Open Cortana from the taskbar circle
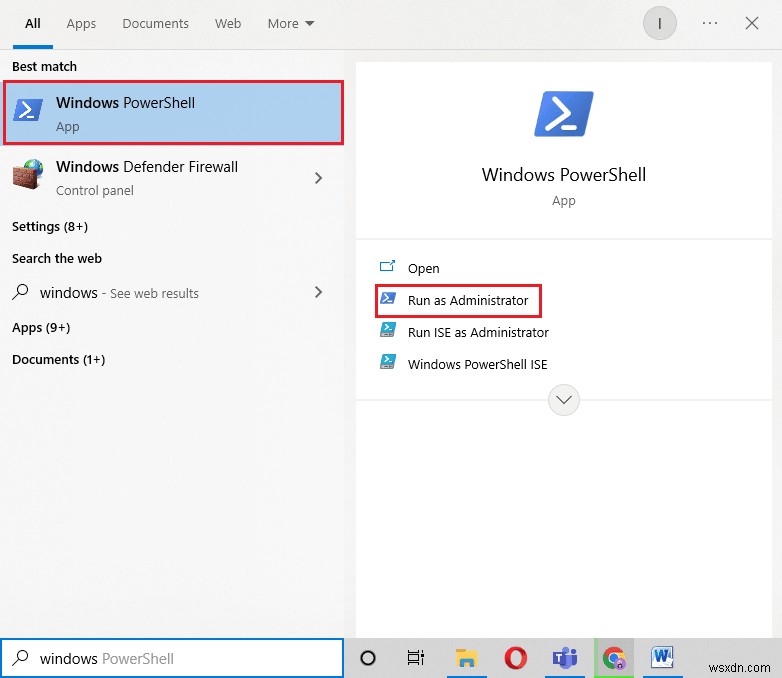This screenshot has width=782, height=678. pos(368,658)
